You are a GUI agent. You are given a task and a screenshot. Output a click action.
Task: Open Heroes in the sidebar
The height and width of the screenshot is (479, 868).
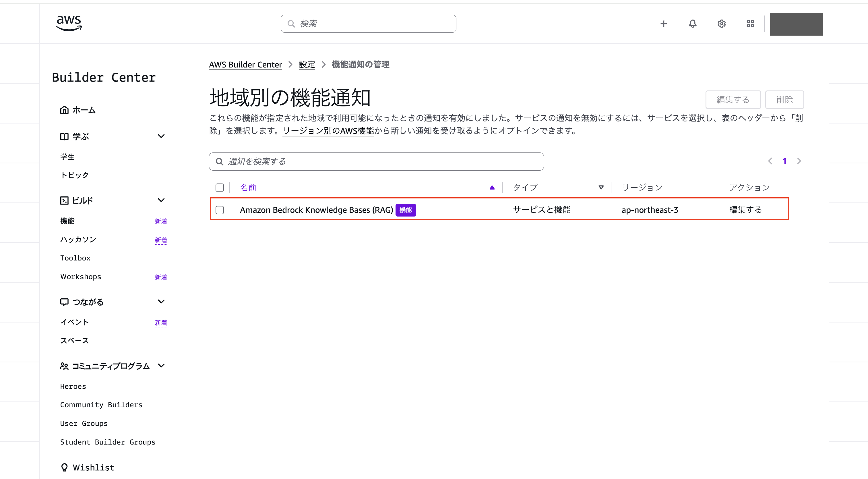pos(73,387)
